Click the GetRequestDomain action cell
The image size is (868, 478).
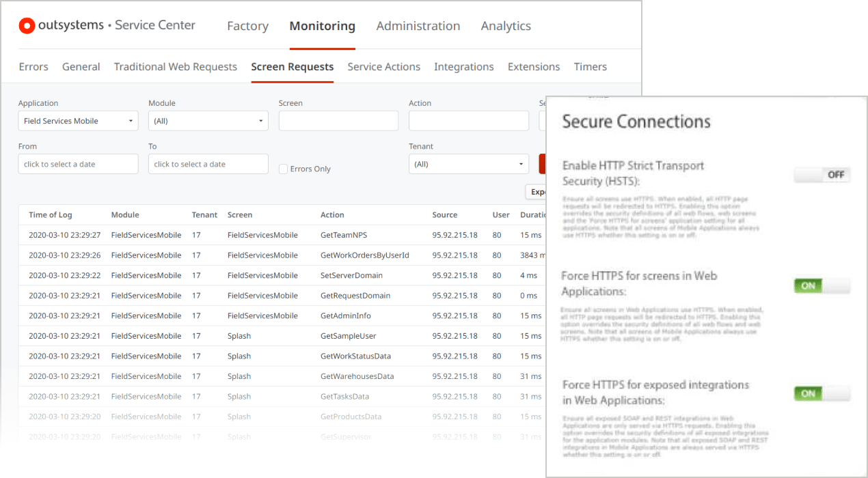point(355,296)
